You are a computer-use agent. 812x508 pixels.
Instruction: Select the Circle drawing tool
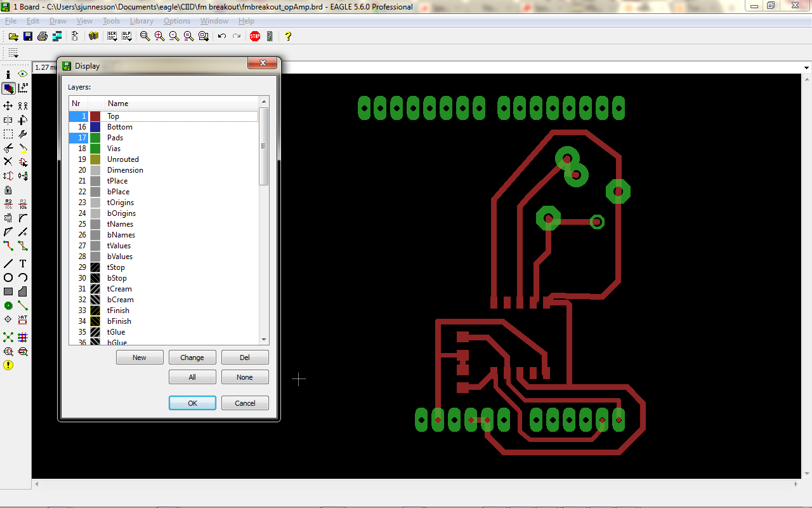[x=8, y=277]
